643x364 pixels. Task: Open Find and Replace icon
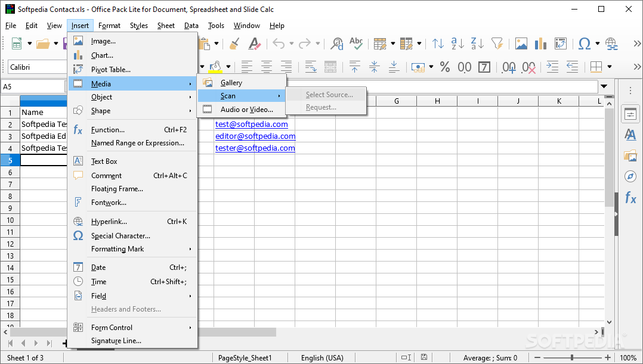coord(337,43)
